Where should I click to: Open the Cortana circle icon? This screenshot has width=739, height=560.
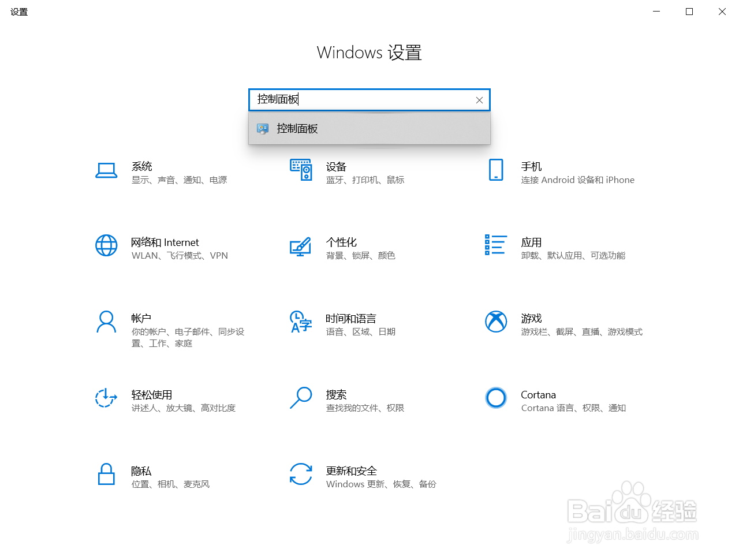496,398
